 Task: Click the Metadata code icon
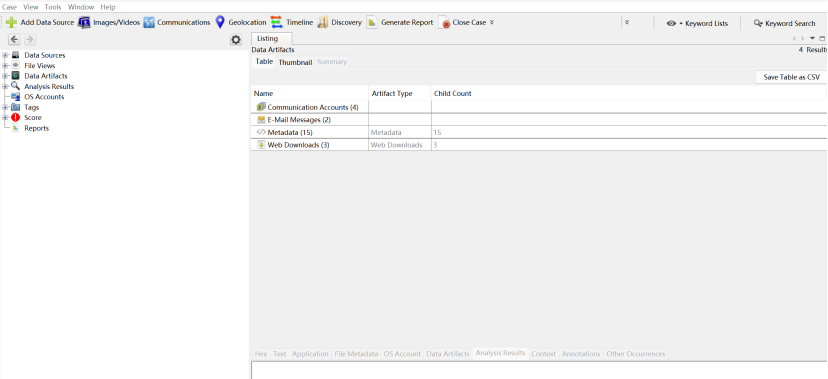[261, 132]
